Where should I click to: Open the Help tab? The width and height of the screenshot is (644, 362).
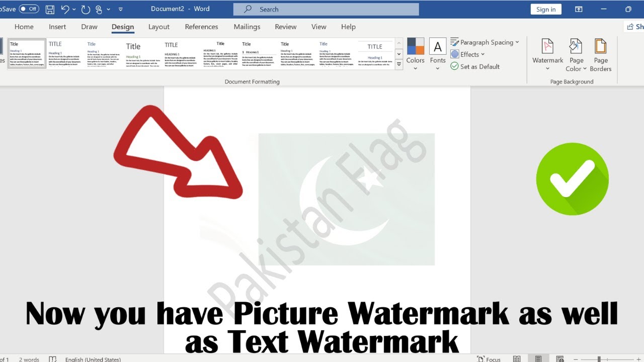tap(348, 27)
